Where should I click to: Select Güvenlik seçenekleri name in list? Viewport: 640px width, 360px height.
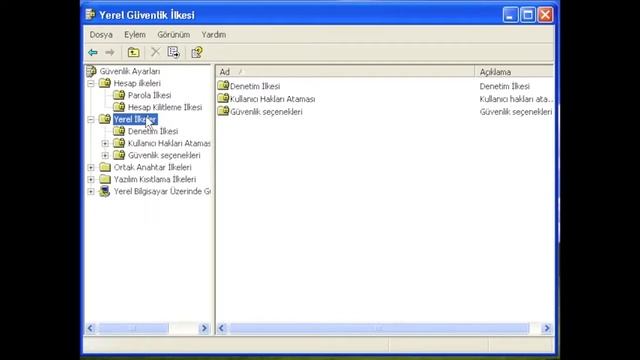[266, 112]
